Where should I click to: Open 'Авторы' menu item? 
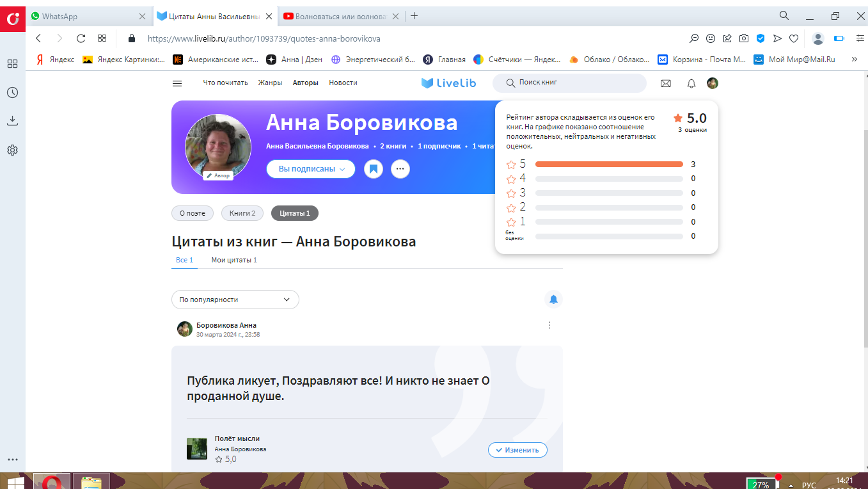coord(305,83)
